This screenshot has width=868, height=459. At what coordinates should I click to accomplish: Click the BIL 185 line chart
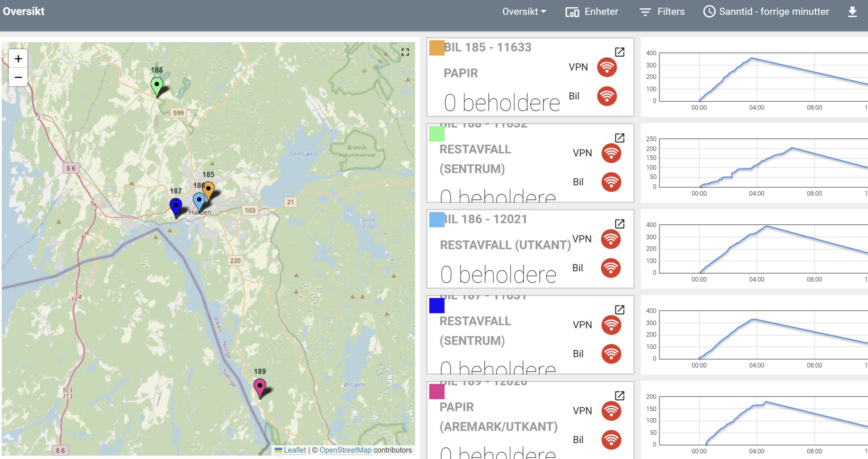(764, 78)
